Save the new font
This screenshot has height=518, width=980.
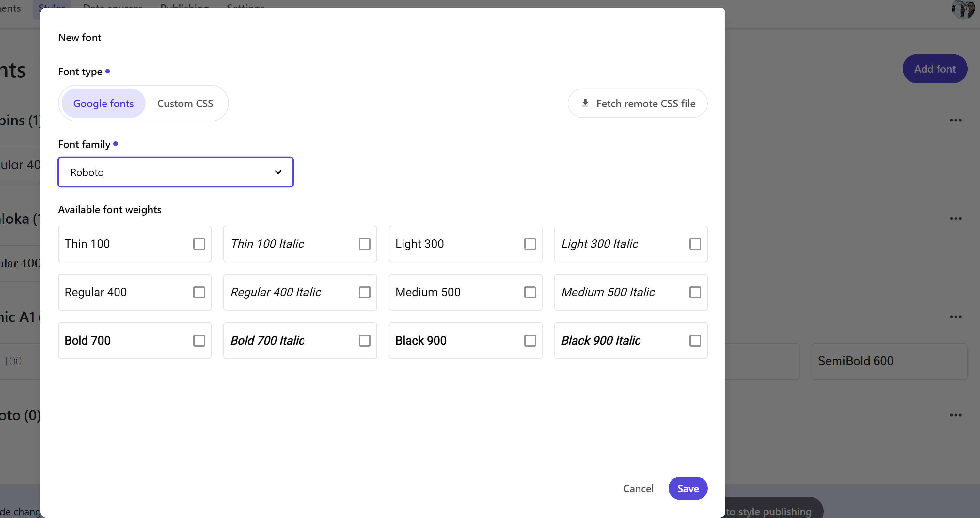688,489
